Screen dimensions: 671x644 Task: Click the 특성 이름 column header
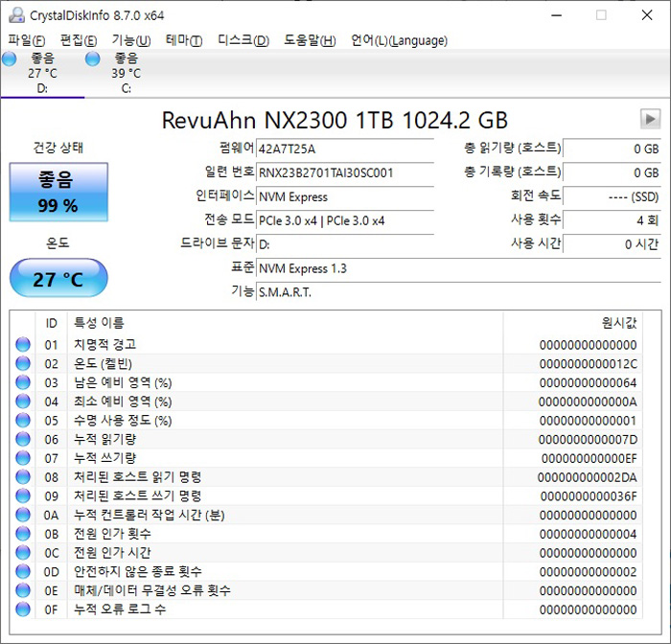pos(285,323)
